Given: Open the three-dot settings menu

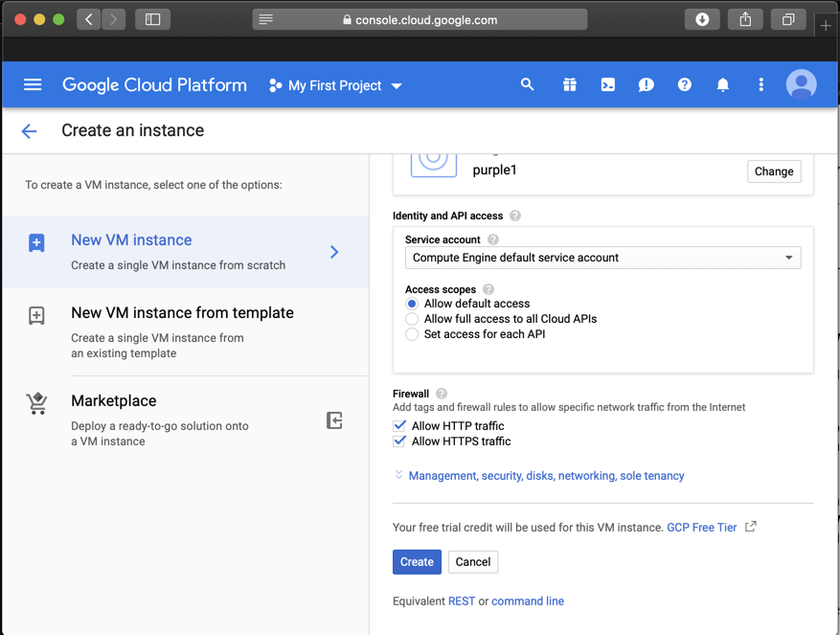Looking at the screenshot, I should point(761,85).
